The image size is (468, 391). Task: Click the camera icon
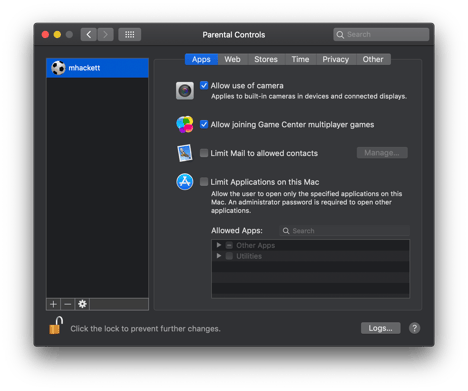(x=185, y=91)
